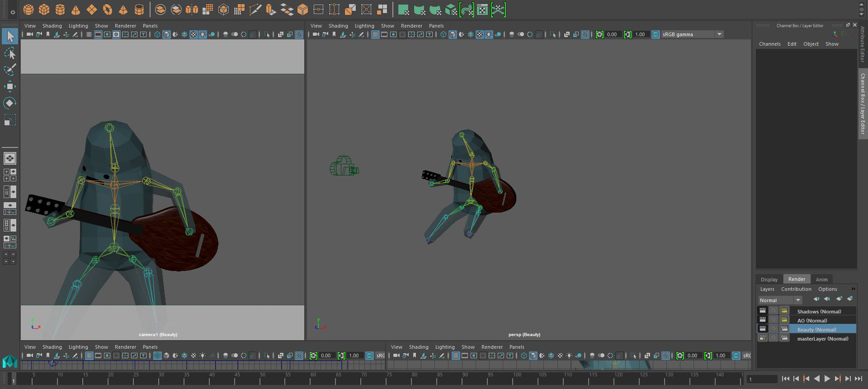Open the shelf settings gear menu
The image size is (868, 389).
point(12,12)
